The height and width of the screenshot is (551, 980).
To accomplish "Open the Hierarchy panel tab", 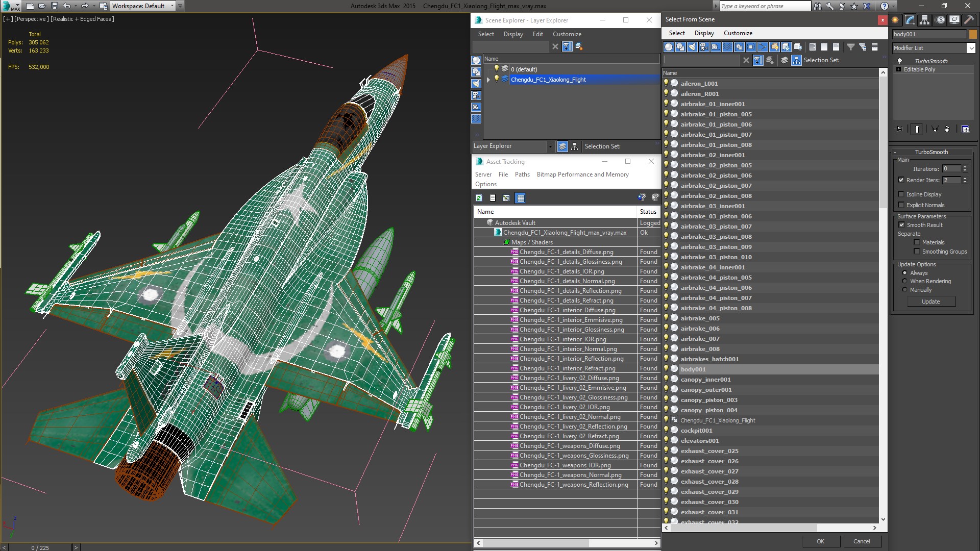I will pos(925,20).
